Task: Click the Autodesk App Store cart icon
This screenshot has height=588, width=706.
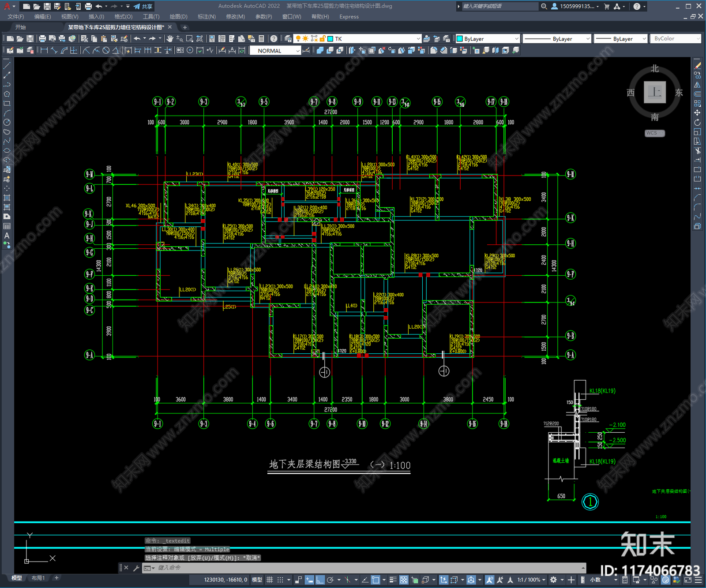Action: click(607, 6)
